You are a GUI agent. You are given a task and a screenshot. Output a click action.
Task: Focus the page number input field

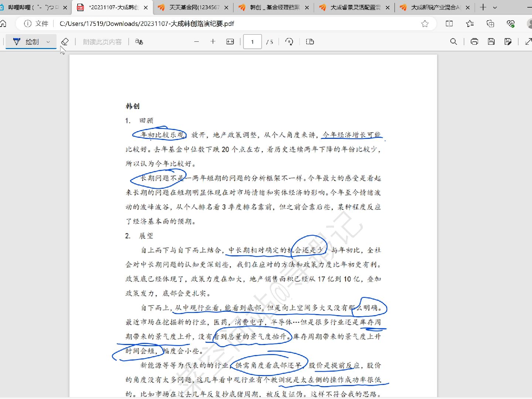tap(252, 42)
